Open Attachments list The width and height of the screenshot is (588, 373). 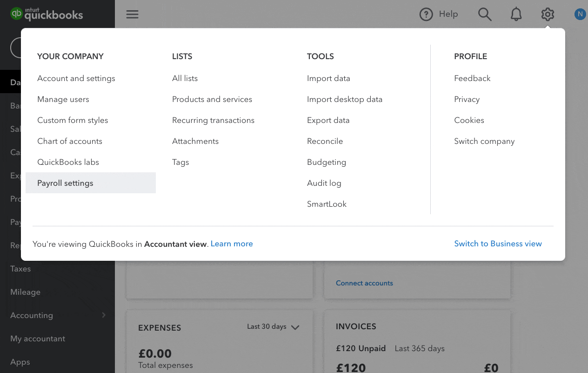pyautogui.click(x=195, y=141)
